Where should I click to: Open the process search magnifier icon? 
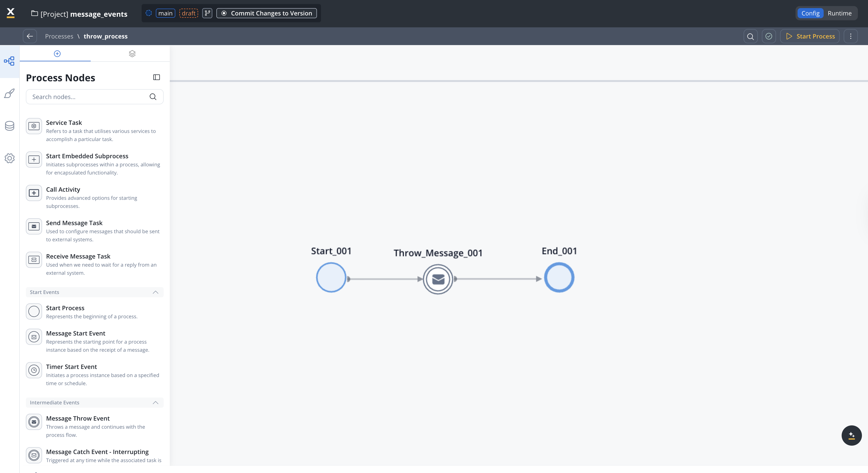click(750, 36)
